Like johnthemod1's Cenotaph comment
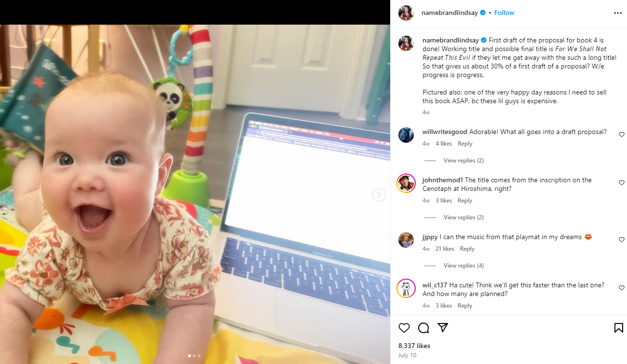 click(x=621, y=183)
